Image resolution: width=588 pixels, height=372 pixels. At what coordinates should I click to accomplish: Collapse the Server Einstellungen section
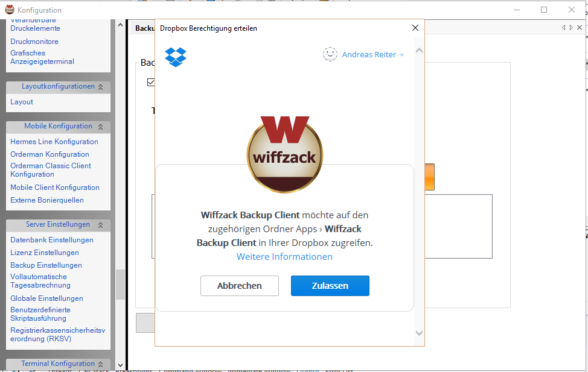(101, 225)
